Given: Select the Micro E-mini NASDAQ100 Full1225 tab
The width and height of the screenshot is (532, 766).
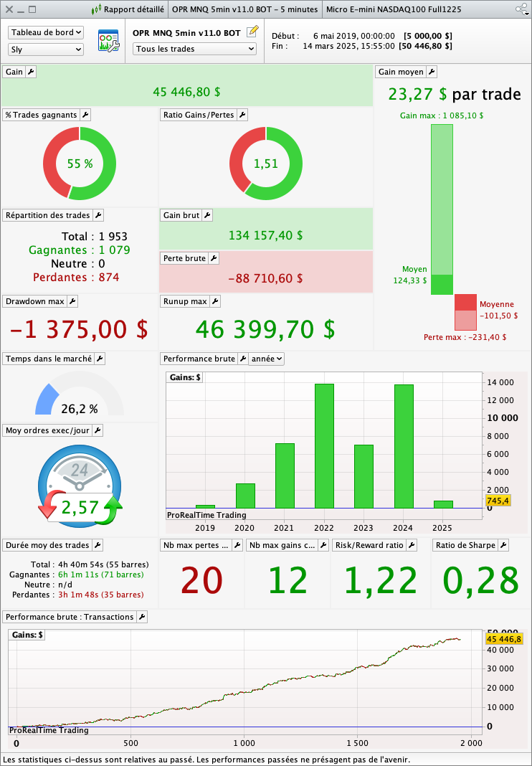Looking at the screenshot, I should point(393,9).
